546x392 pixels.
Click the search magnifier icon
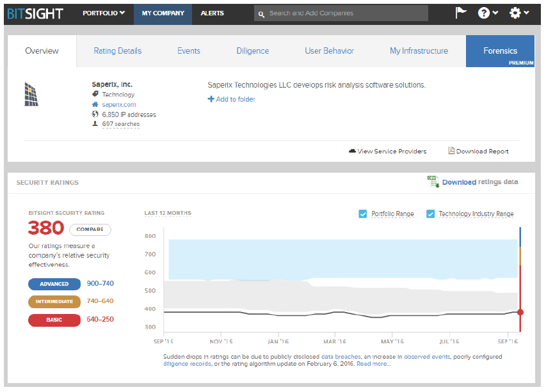tap(261, 14)
